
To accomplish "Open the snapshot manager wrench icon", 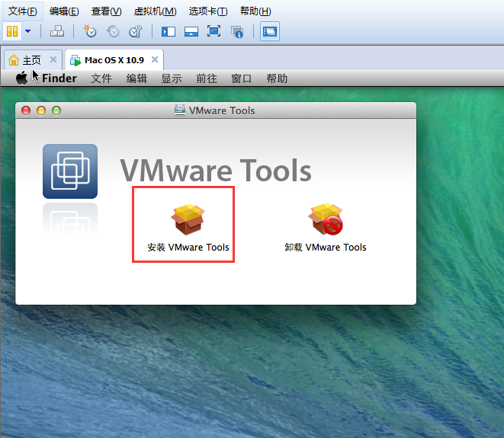I will pyautogui.click(x=135, y=31).
